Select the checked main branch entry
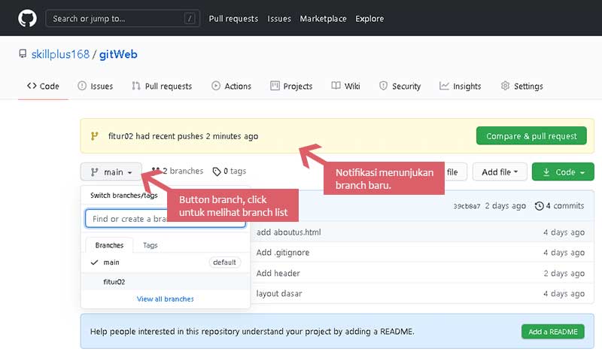Screen dimensions: 602x364 tap(111, 262)
